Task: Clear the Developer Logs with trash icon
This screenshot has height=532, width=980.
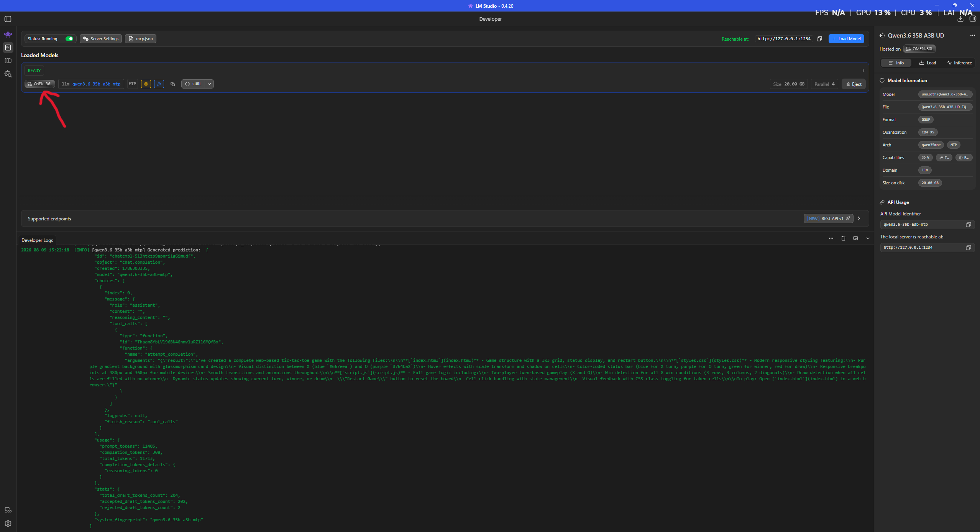Action: point(843,238)
